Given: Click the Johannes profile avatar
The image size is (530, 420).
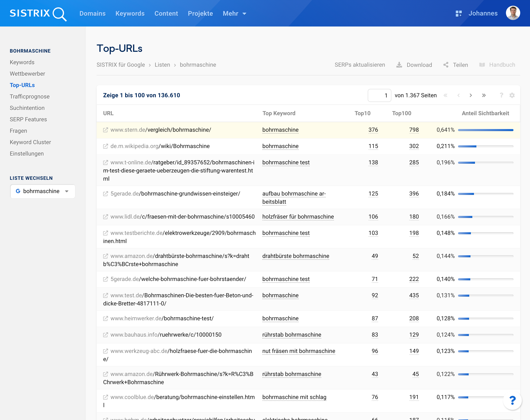Looking at the screenshot, I should coord(513,13).
